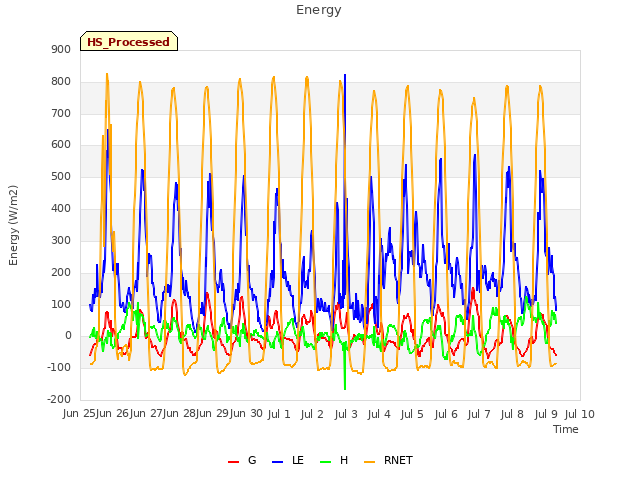This screenshot has height=480, width=640.
Task: Click the Jul 10 x-axis date label
Action: click(580, 414)
